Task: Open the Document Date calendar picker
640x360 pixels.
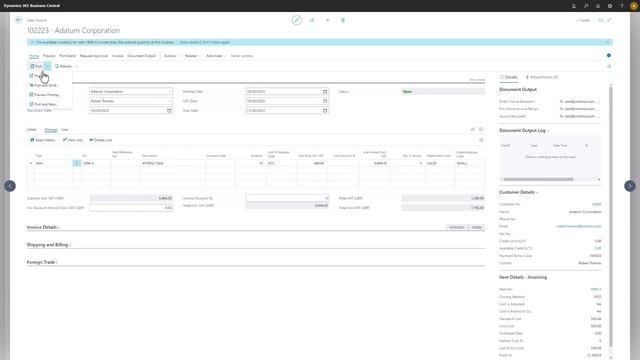Action: pyautogui.click(x=169, y=110)
